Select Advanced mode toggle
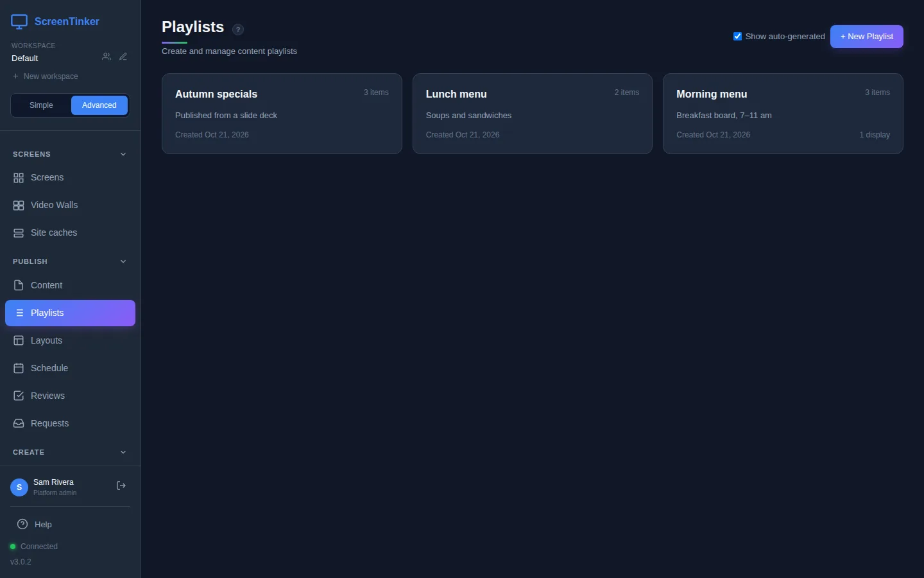 pyautogui.click(x=99, y=105)
